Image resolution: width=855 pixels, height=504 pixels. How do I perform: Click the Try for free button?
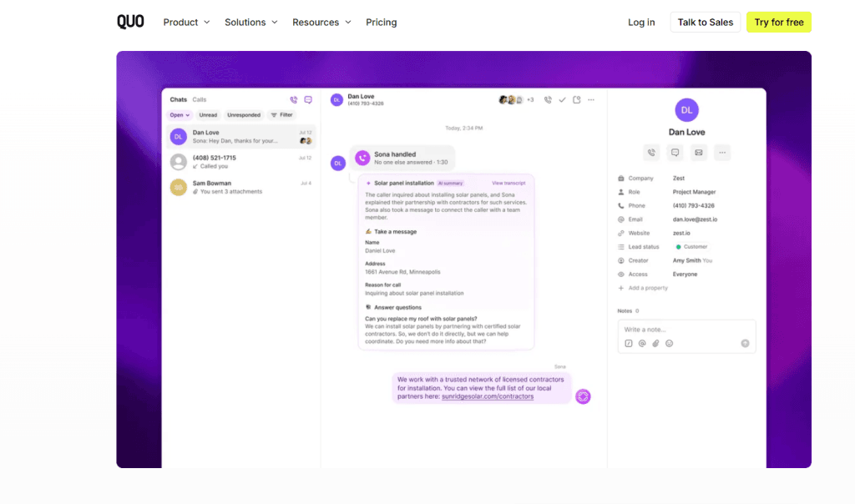778,23
